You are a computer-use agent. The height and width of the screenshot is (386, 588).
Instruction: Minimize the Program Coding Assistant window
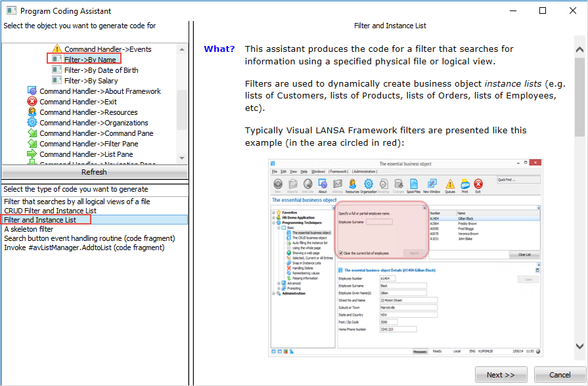click(x=513, y=11)
